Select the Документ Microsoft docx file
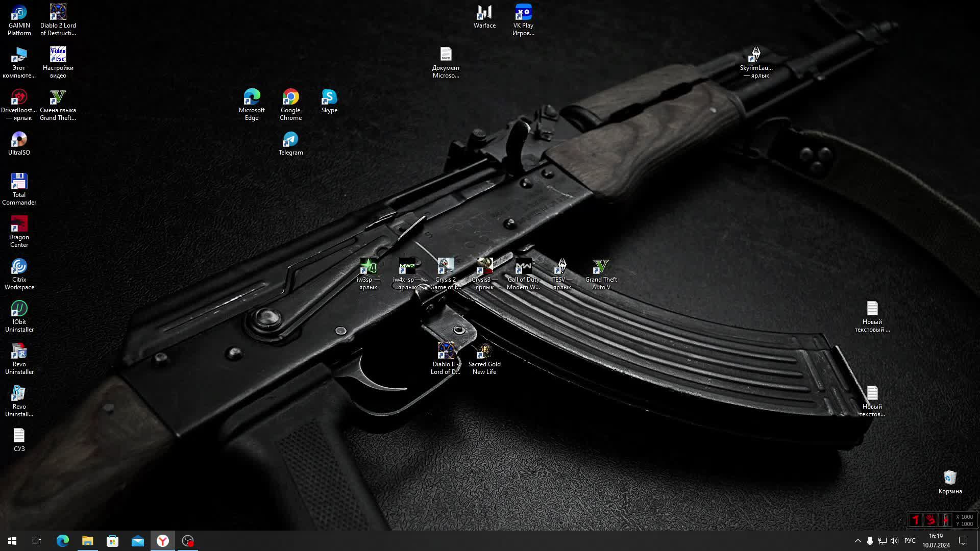The image size is (980, 551). 446,63
